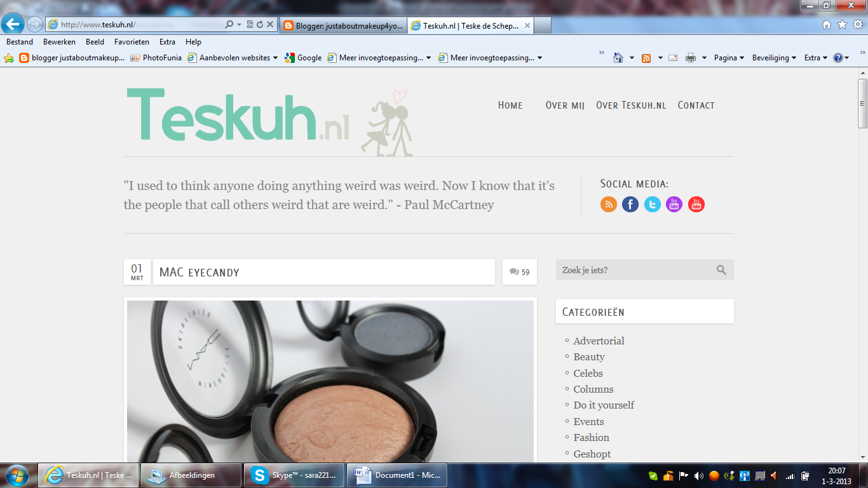Image resolution: width=868 pixels, height=488 pixels.
Task: Open the red YouTube social icon
Action: (696, 204)
